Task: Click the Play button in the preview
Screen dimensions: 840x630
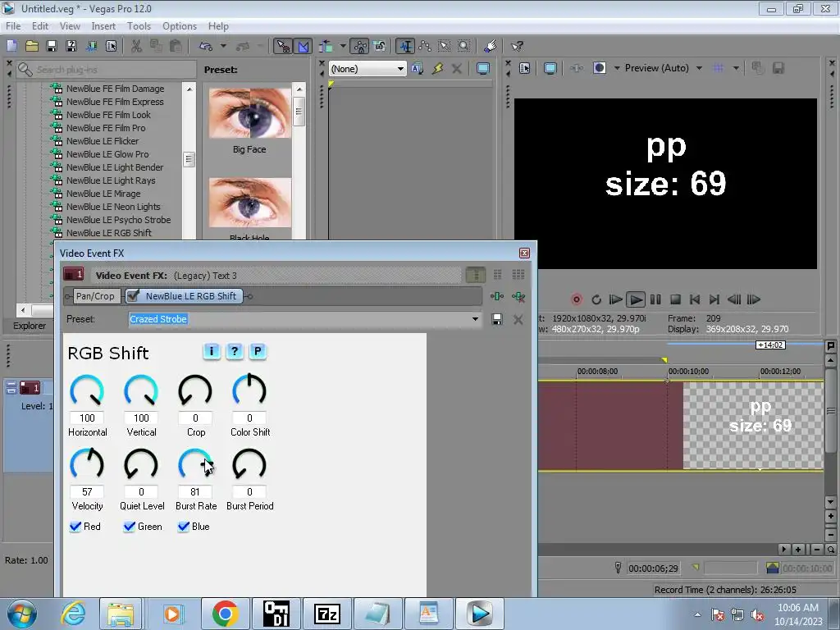Action: (x=636, y=299)
